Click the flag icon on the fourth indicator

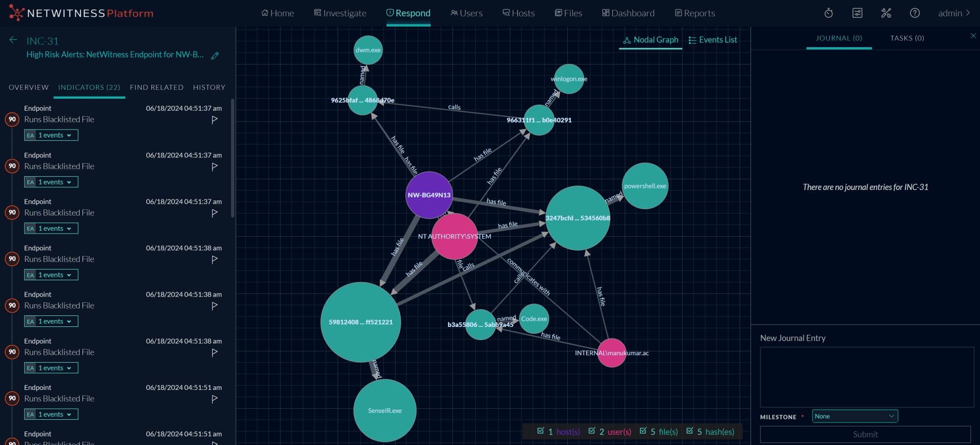[214, 259]
